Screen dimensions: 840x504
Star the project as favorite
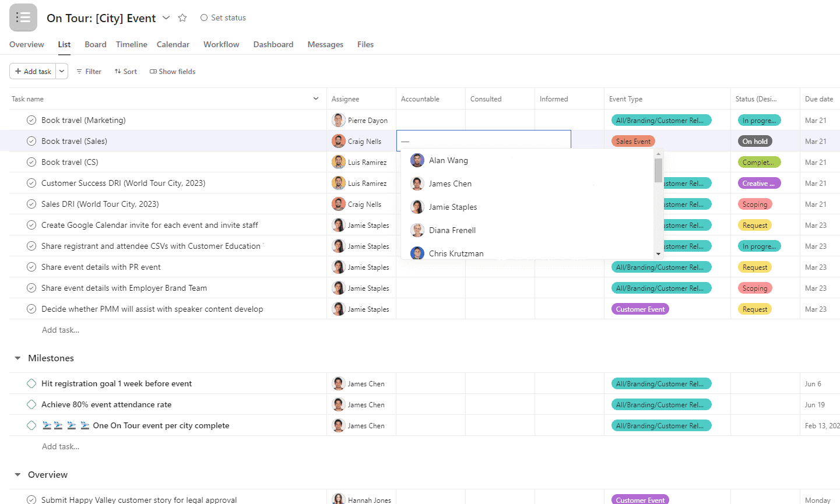(182, 18)
